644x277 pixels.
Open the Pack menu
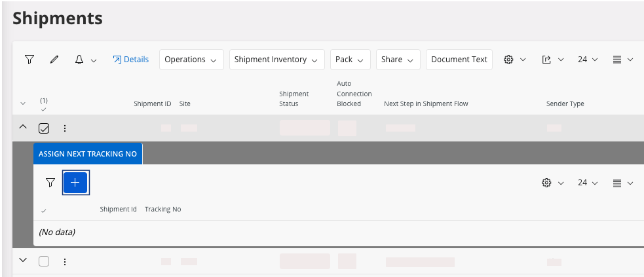350,60
